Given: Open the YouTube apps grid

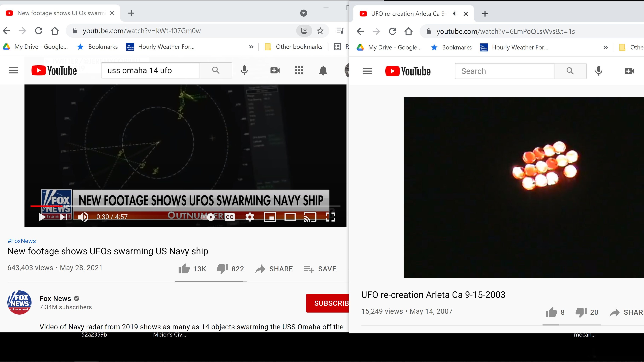Looking at the screenshot, I should (299, 71).
